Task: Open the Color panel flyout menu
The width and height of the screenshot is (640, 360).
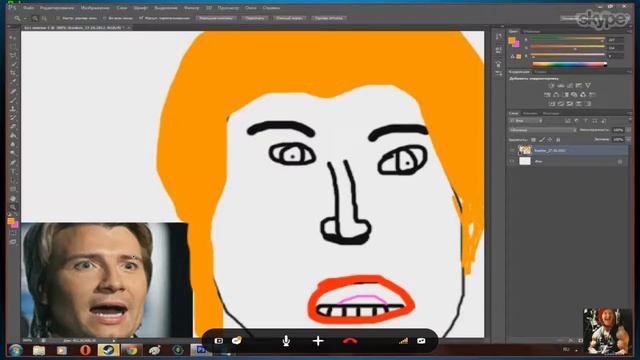Action: pos(629,31)
